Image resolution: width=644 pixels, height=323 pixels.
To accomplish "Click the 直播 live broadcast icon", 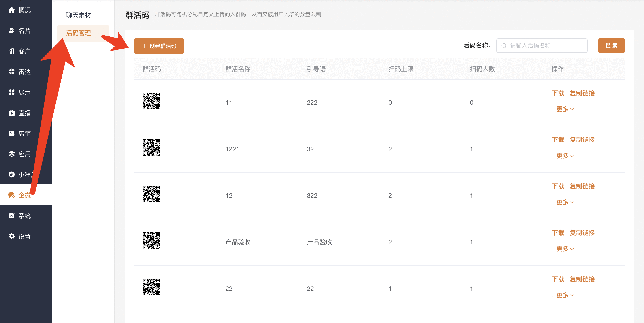I will click(x=11, y=113).
